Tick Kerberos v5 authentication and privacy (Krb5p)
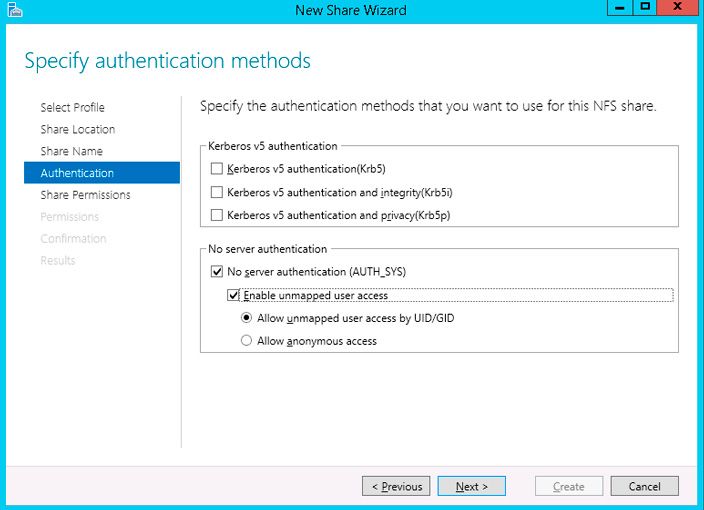The width and height of the screenshot is (704, 510). click(x=217, y=215)
